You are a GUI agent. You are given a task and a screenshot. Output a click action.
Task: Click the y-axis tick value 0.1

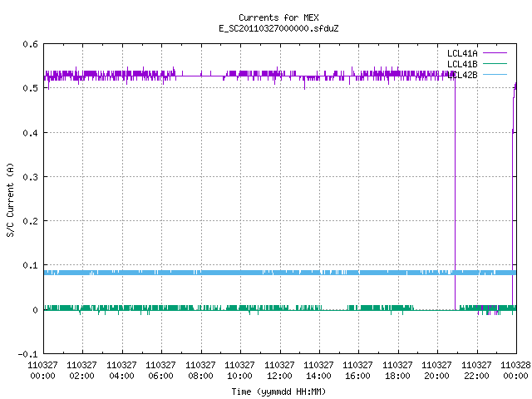click(x=30, y=265)
